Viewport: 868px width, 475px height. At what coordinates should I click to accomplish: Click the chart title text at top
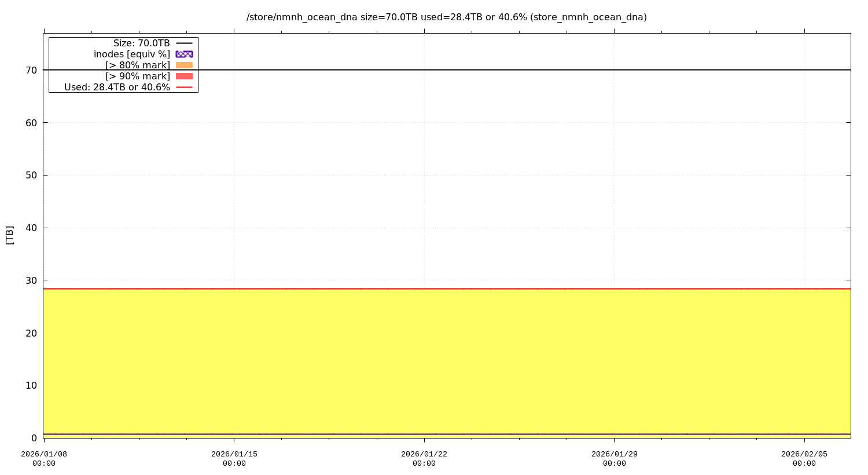pos(446,17)
